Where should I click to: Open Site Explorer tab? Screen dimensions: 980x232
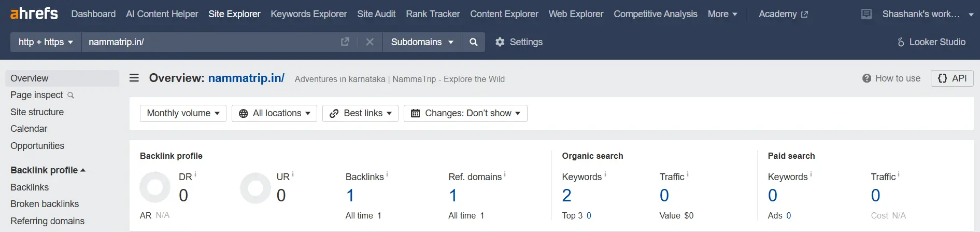point(234,14)
